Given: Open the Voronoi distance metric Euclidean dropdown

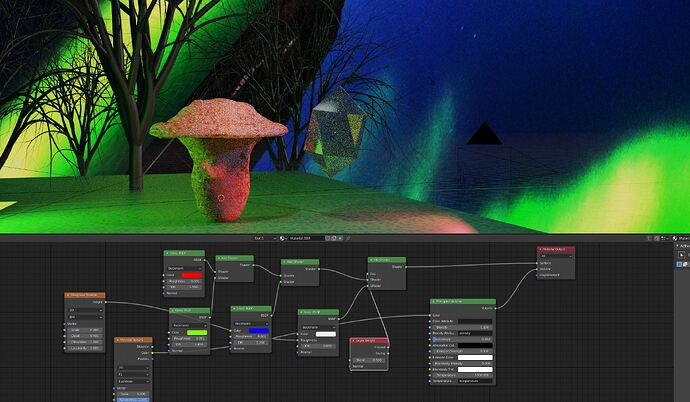Looking at the screenshot, I should (x=133, y=381).
